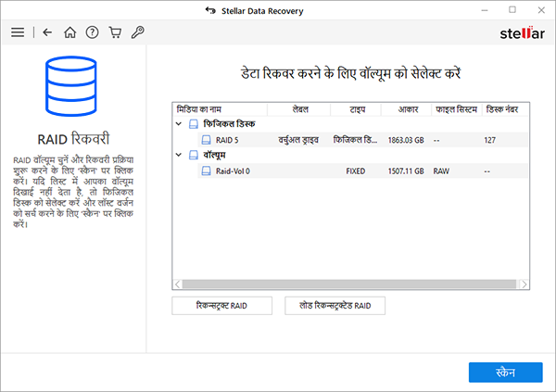Image resolution: width=556 pixels, height=392 pixels.
Task: Click the RAID 5 drive icon
Action: pos(206,140)
